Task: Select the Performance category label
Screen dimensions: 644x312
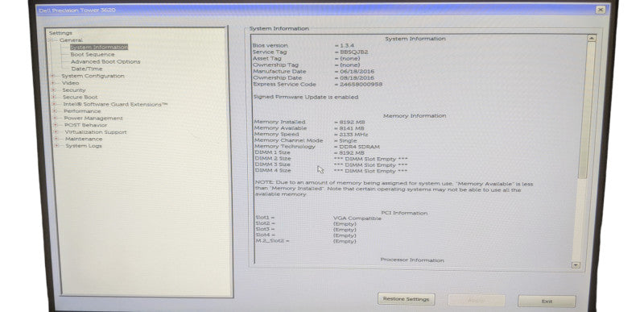Action: click(x=82, y=111)
